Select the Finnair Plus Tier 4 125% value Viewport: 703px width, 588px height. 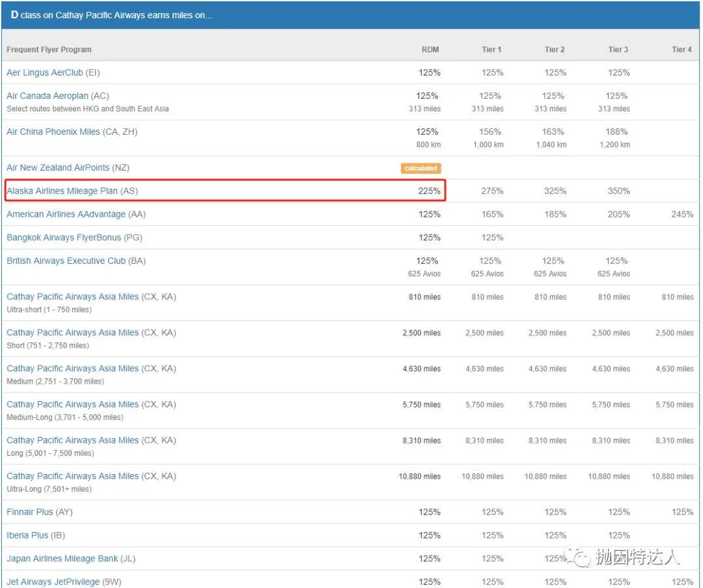pyautogui.click(x=682, y=512)
